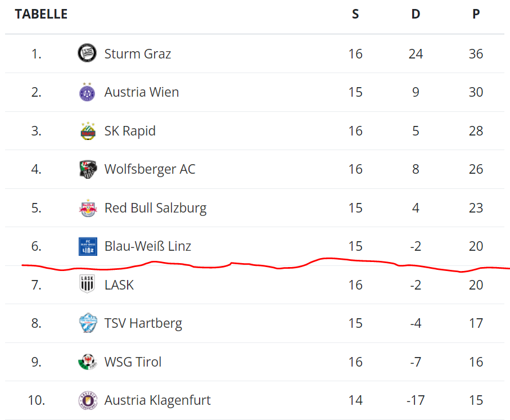The width and height of the screenshot is (510, 420).
Task: Click the P points column header
Action: point(476,14)
